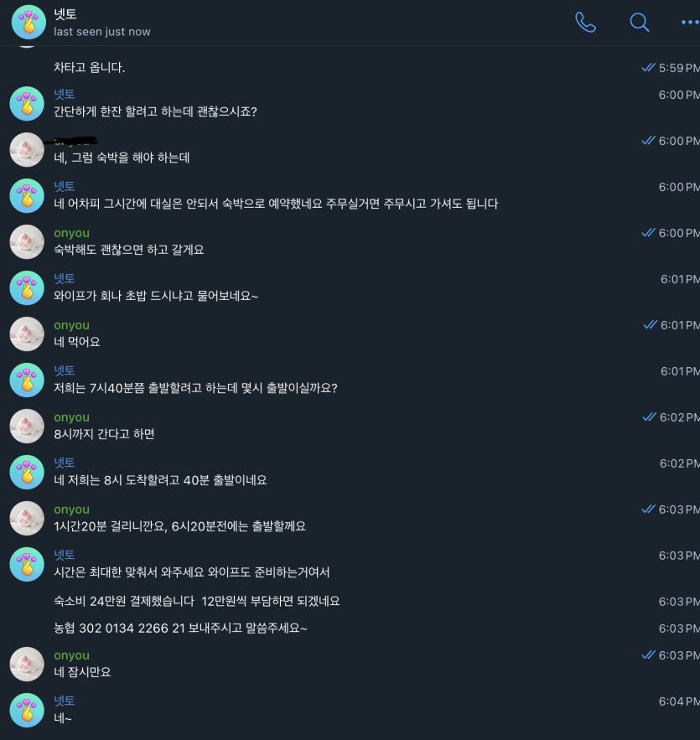Select the 숙소비 24만원 결제했습니다 message
Image resolution: width=700 pixels, height=740 pixels.
pyautogui.click(x=196, y=601)
